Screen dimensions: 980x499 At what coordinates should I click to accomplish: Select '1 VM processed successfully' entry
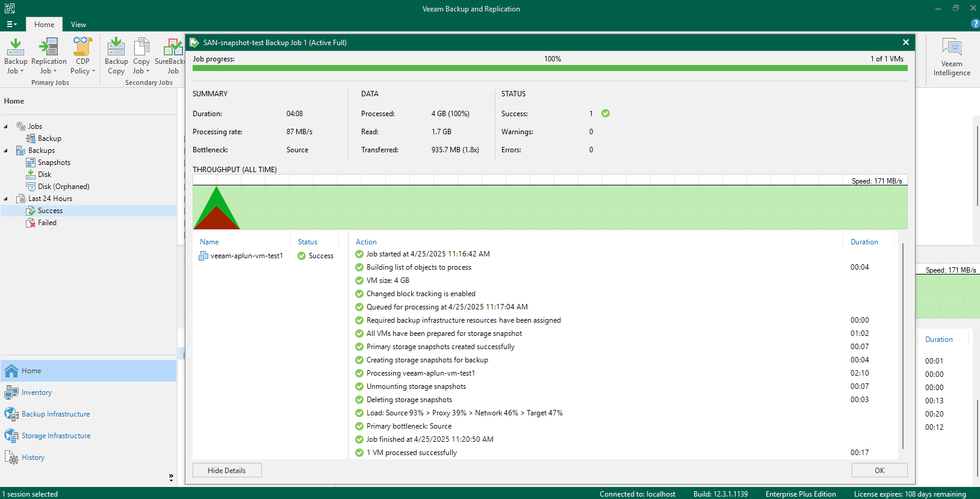pyautogui.click(x=412, y=453)
